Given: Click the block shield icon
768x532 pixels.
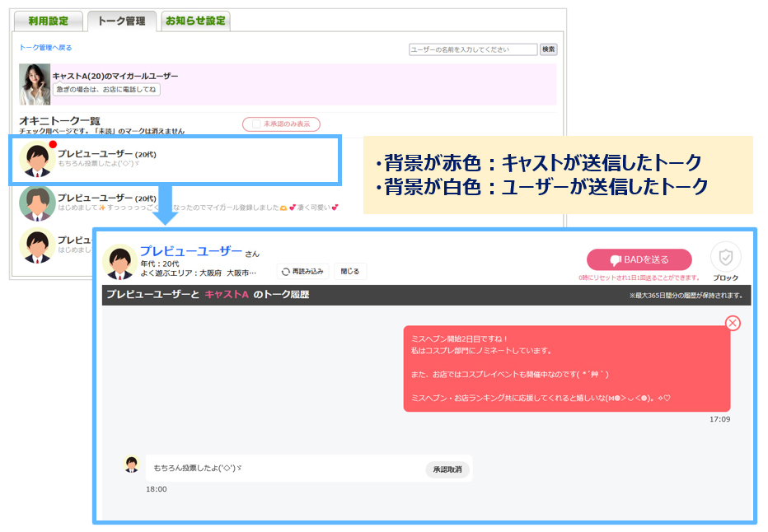Looking at the screenshot, I should pos(725,256).
